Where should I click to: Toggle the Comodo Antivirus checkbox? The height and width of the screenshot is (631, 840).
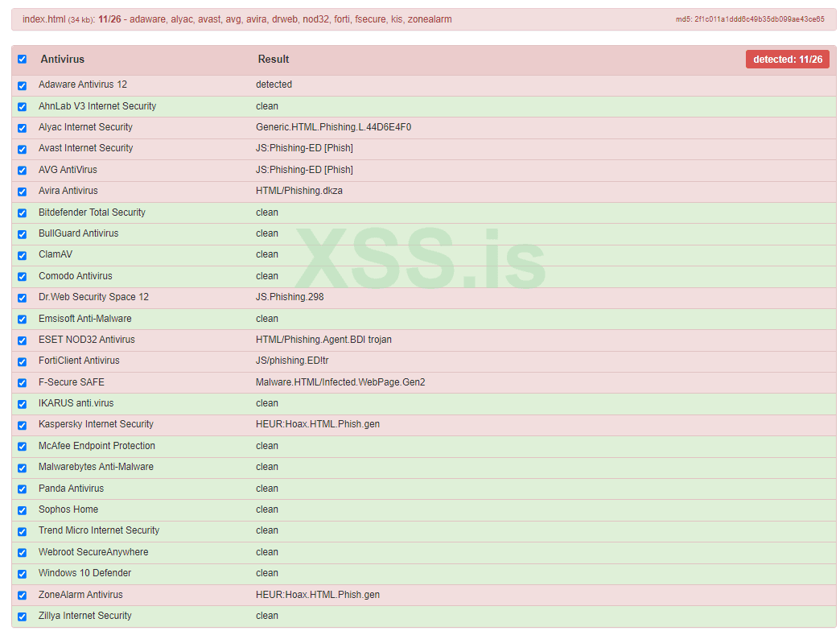pyautogui.click(x=22, y=277)
